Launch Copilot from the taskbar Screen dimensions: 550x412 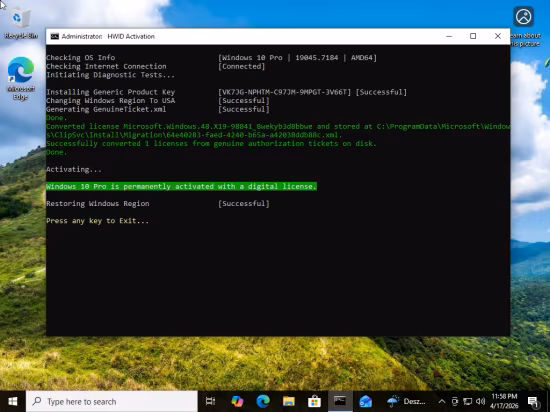click(x=237, y=401)
